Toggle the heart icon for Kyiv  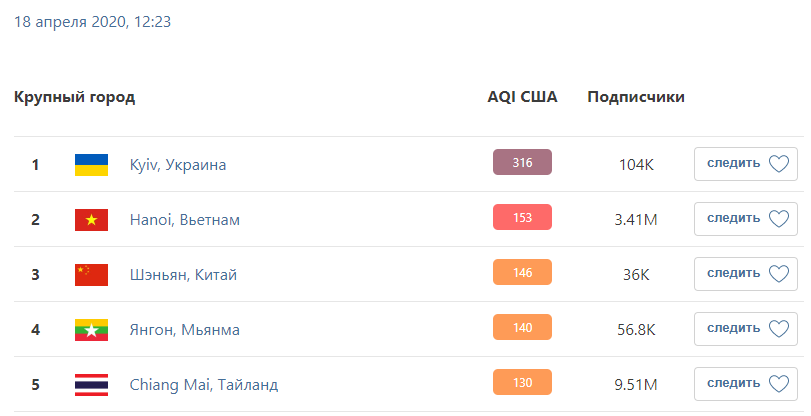779,164
